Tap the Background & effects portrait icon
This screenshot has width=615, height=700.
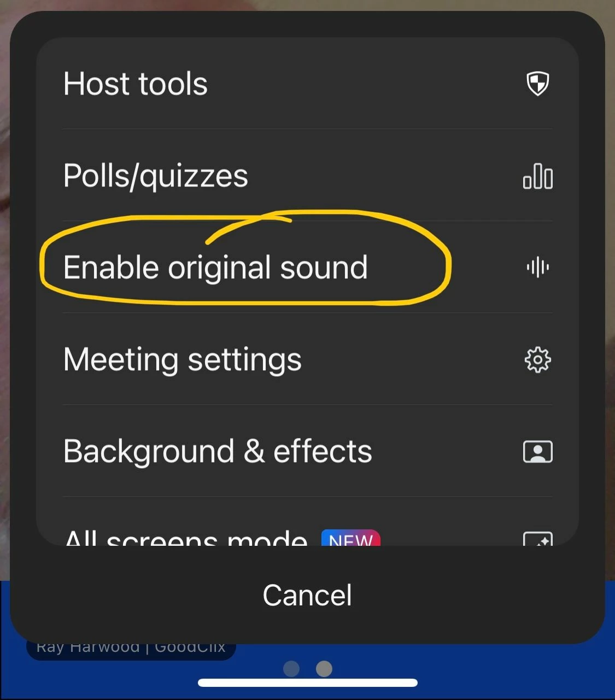(x=538, y=452)
